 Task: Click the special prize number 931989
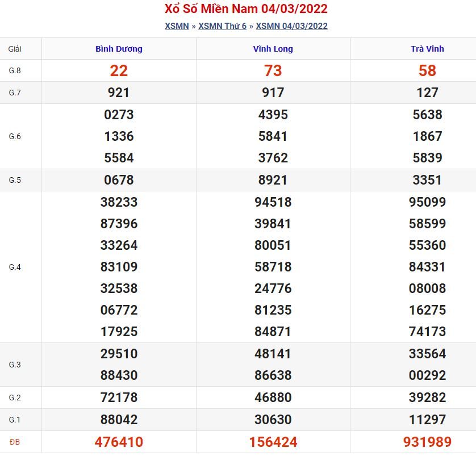pyautogui.click(x=427, y=442)
